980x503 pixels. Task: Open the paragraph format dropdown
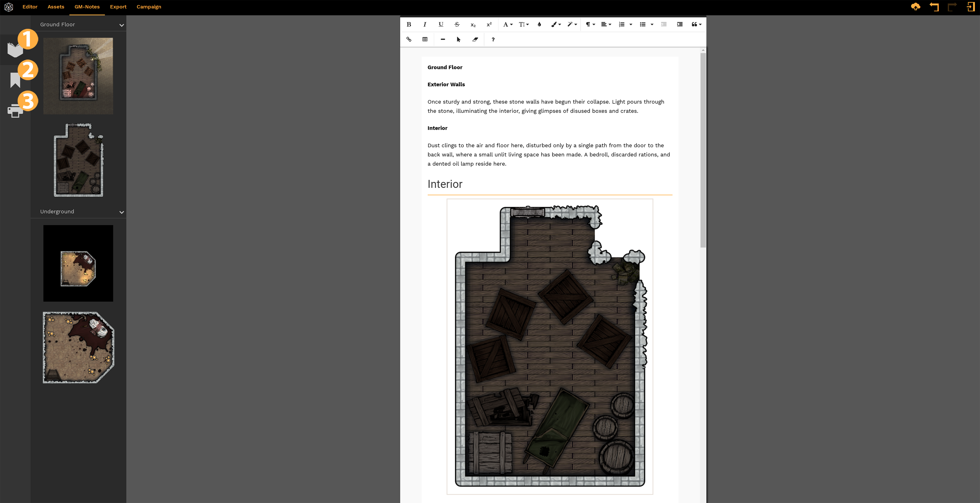click(590, 24)
